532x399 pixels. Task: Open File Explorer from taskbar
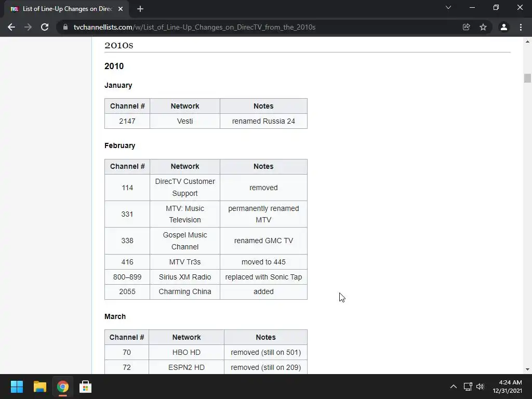click(39, 387)
